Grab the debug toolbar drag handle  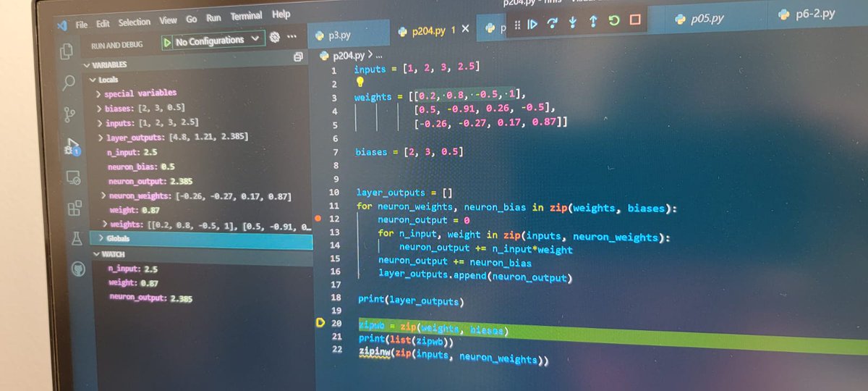point(516,24)
